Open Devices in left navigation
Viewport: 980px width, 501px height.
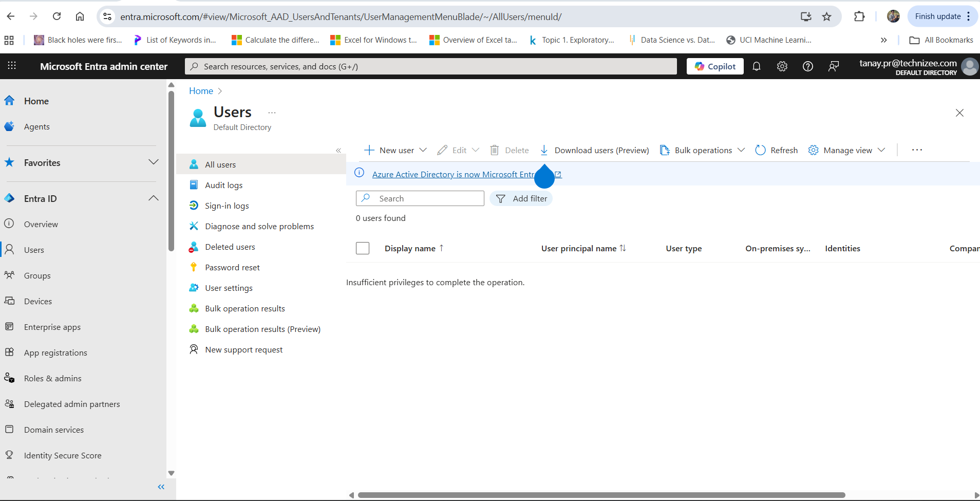point(38,301)
